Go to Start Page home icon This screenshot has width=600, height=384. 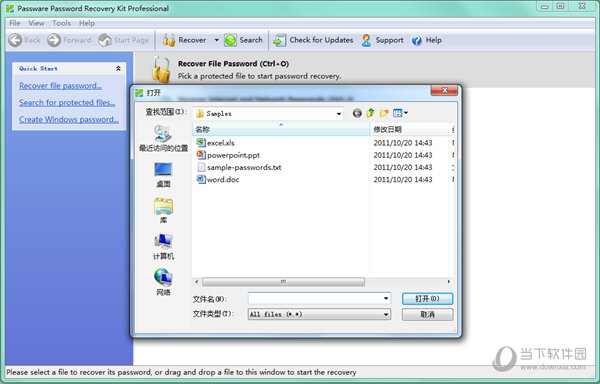[104, 40]
